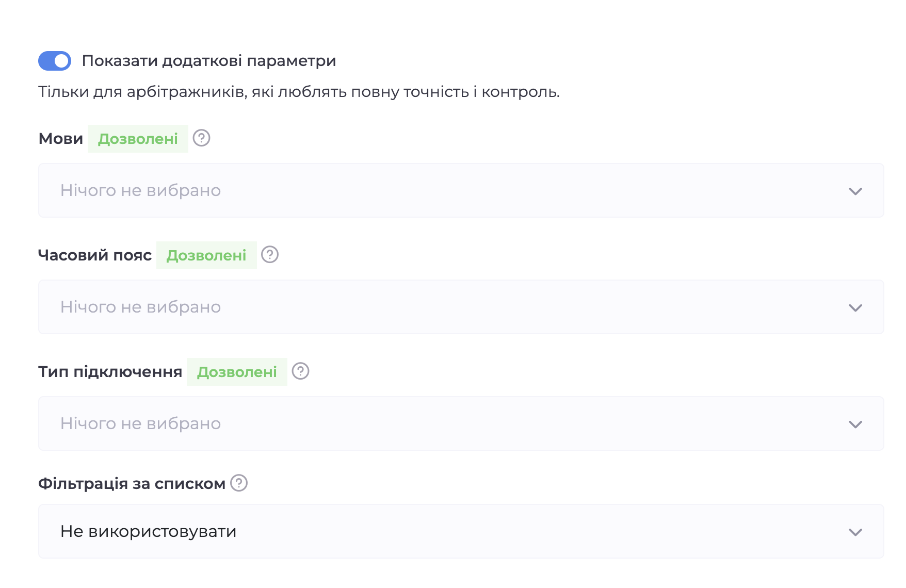Click the Дозволені badge for Тип підключення
This screenshot has width=906, height=588.
pyautogui.click(x=237, y=371)
